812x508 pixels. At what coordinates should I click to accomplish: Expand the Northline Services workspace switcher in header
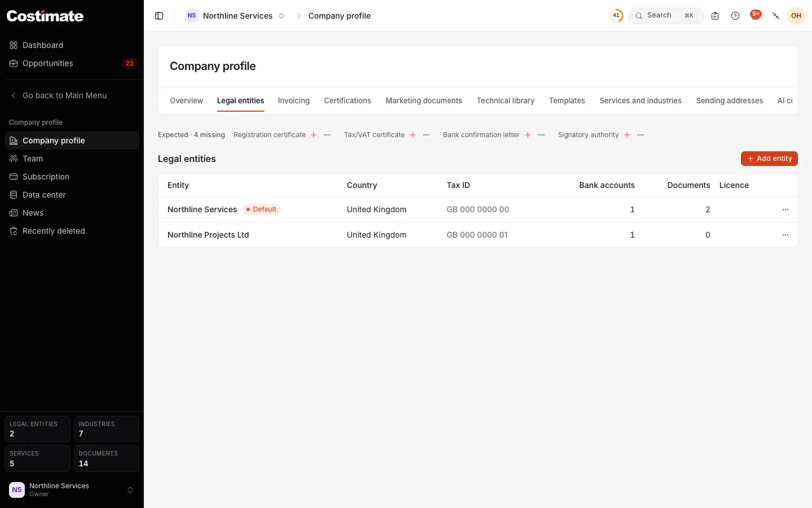click(281, 16)
